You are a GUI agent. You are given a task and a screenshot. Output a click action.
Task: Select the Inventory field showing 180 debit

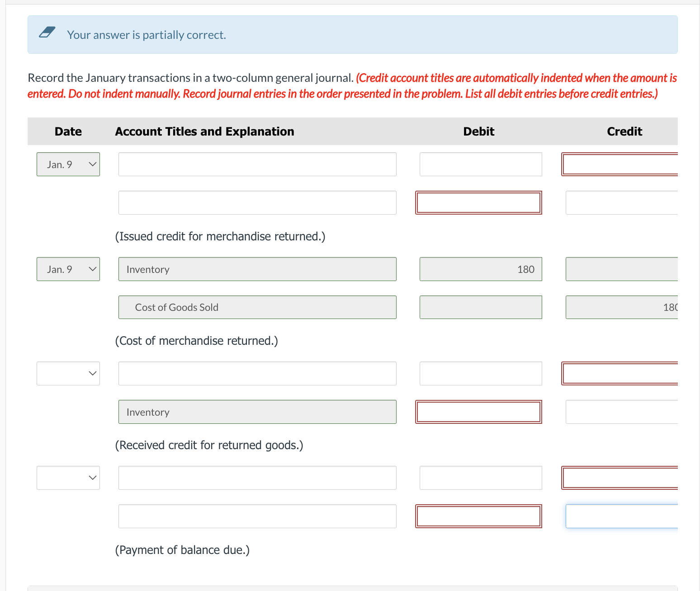click(x=257, y=269)
